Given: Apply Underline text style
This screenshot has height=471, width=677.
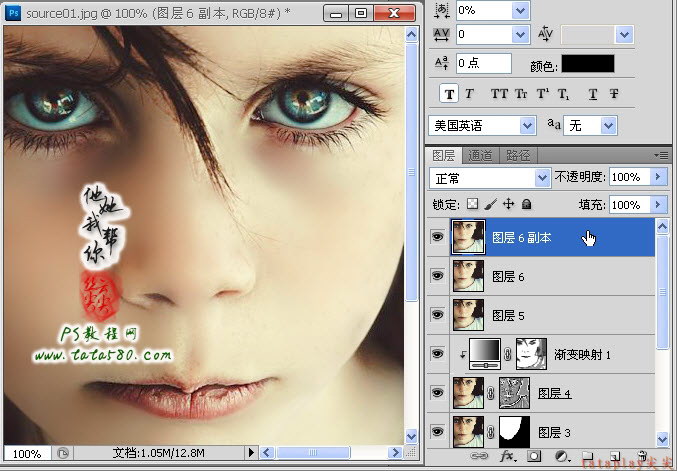Looking at the screenshot, I should point(593,94).
